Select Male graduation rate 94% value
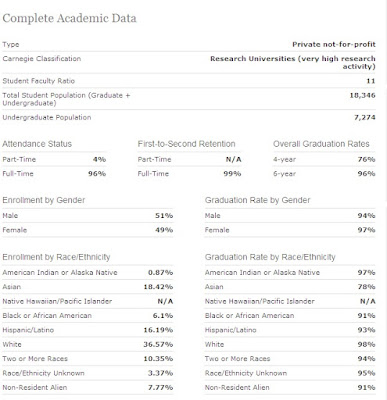Screen dimensions: 387x400 pyautogui.click(x=366, y=216)
